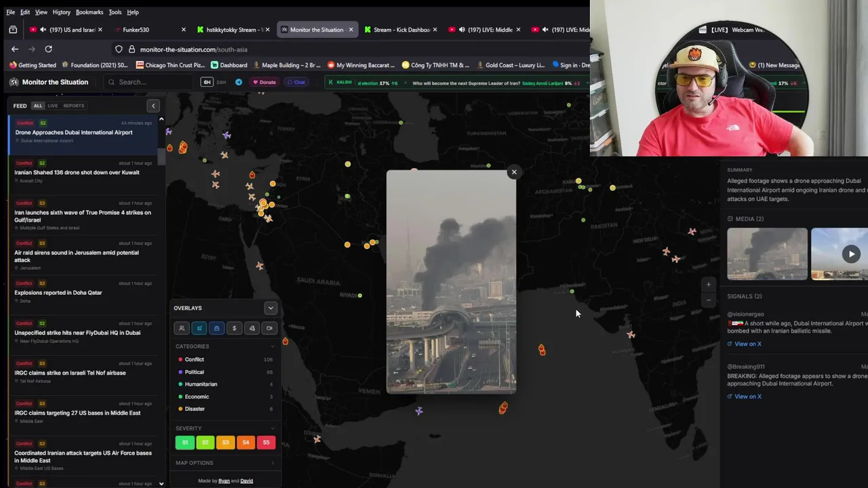Open the Bookmarks menu

point(90,12)
